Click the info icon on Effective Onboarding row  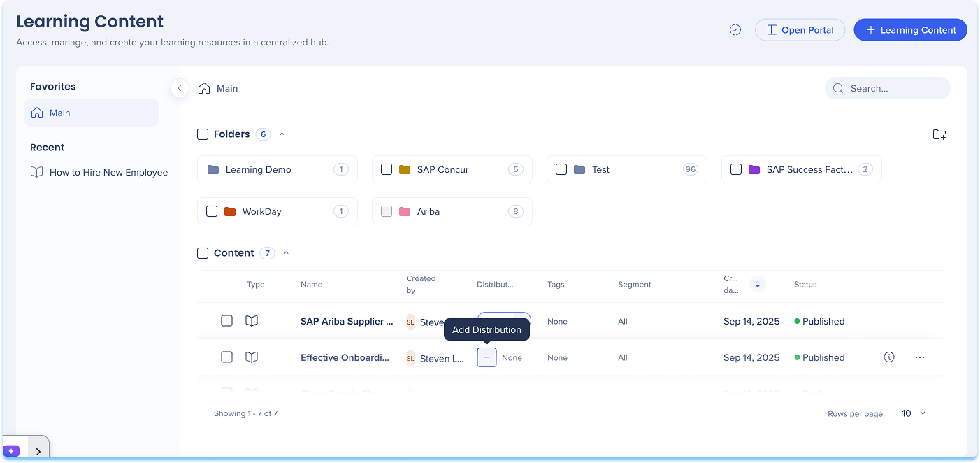point(888,357)
